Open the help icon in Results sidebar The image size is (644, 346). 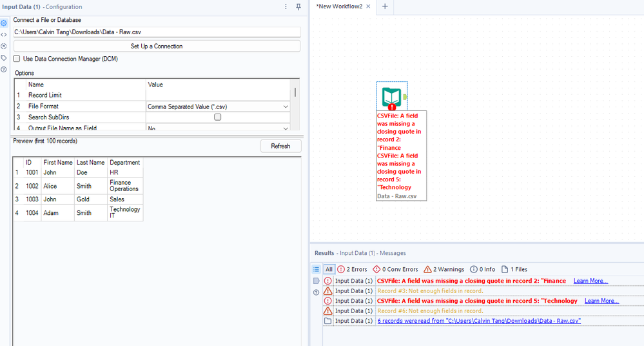pyautogui.click(x=316, y=292)
